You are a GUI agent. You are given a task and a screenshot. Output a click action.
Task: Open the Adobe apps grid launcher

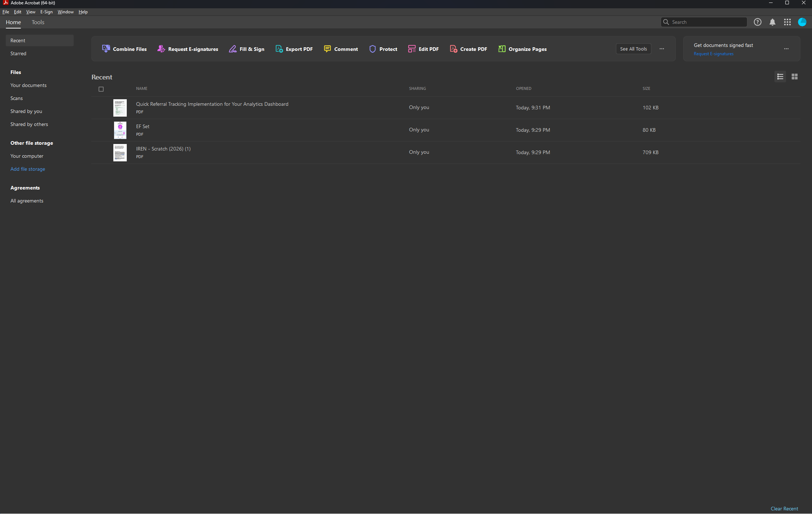coord(787,22)
